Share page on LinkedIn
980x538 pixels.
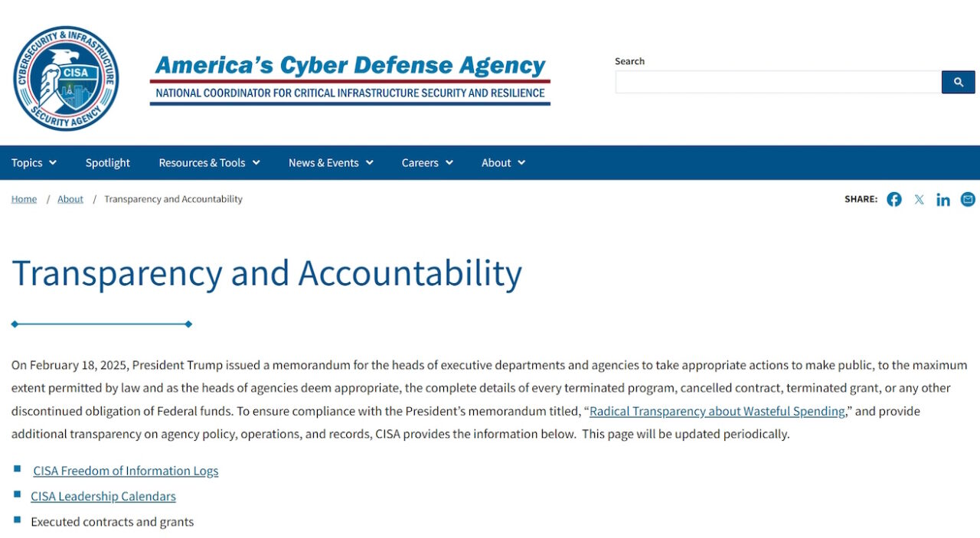pyautogui.click(x=943, y=200)
